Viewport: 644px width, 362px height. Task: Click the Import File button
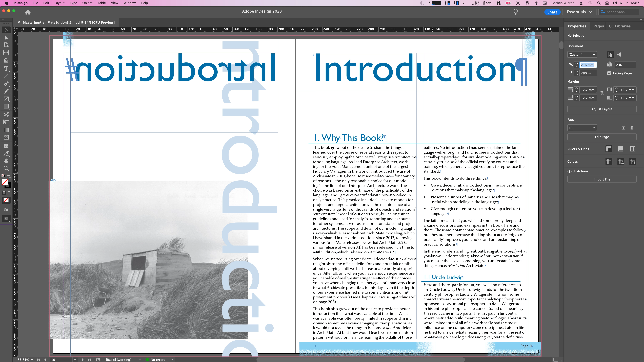601,179
